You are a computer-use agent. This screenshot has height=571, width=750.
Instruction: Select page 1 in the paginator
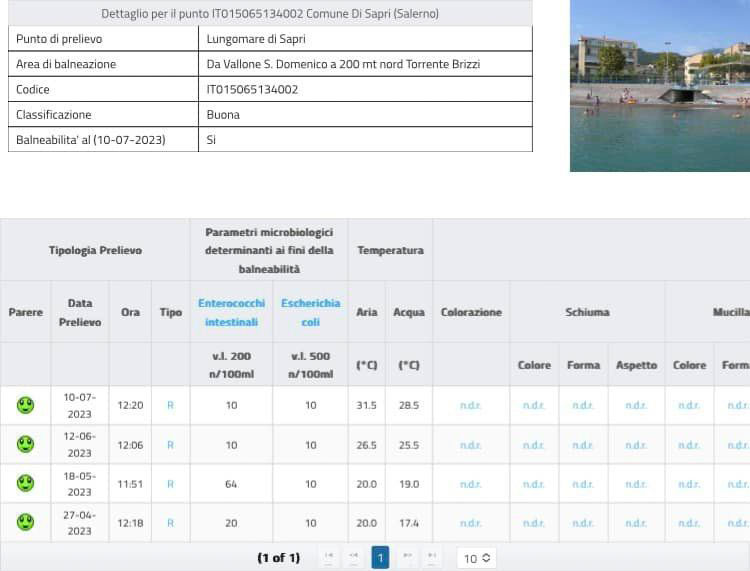(x=380, y=558)
